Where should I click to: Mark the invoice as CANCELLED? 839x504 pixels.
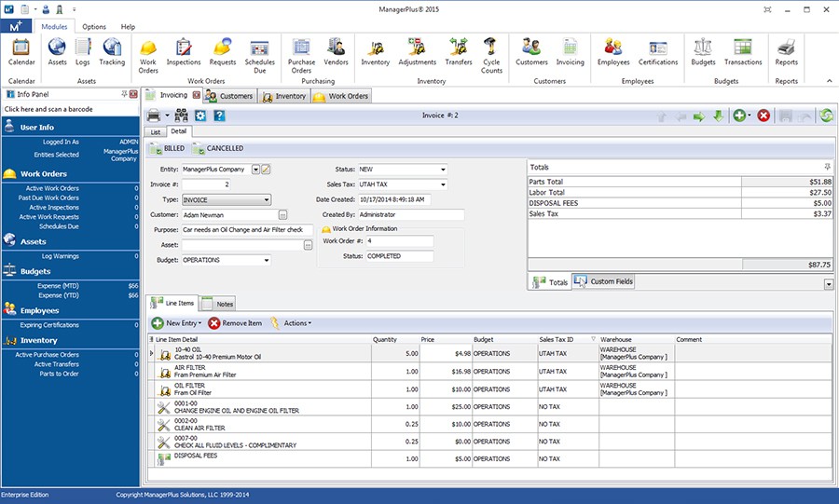pos(217,148)
